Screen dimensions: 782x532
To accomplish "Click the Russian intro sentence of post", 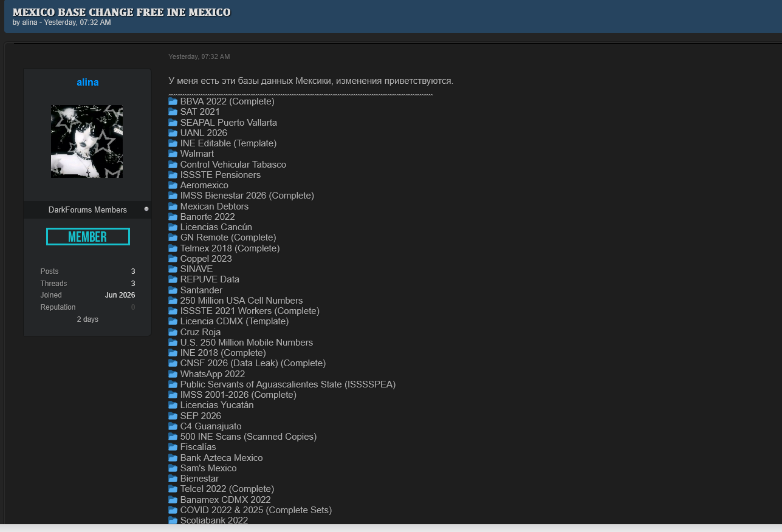I will coord(311,81).
